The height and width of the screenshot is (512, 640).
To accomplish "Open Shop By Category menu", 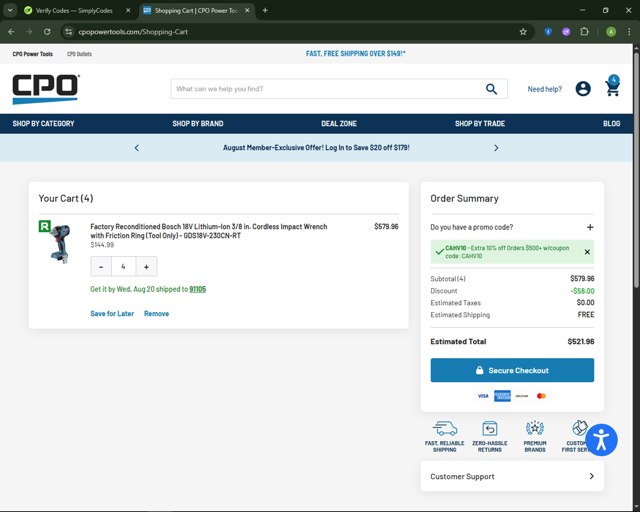I will tap(43, 123).
